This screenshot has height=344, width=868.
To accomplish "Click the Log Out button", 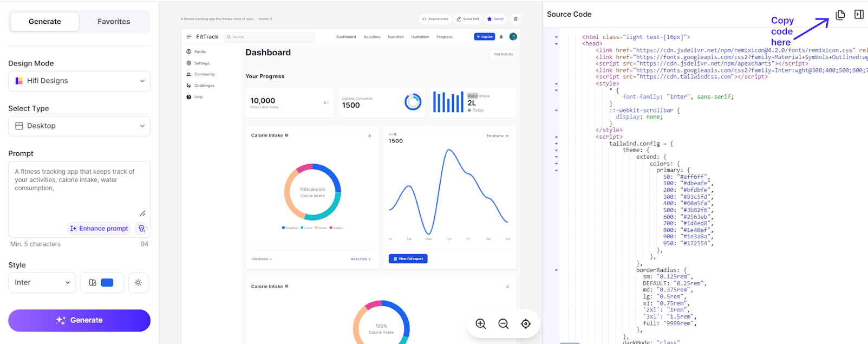I will coord(485,37).
